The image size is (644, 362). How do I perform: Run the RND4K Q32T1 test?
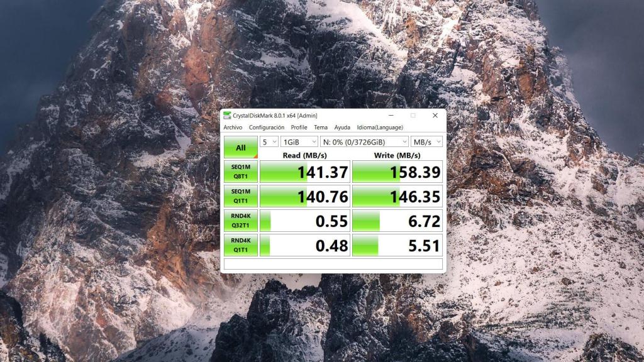coord(241,221)
